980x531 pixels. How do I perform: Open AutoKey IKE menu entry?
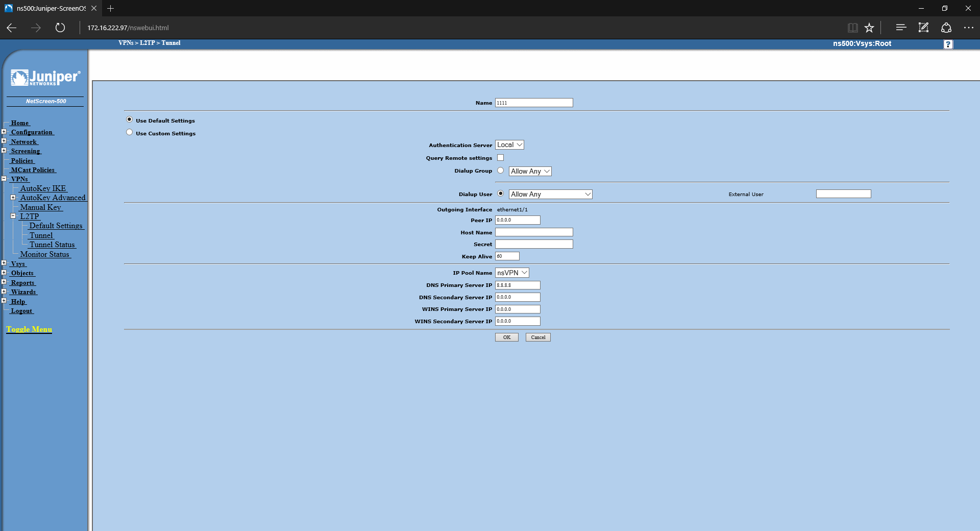(x=43, y=188)
